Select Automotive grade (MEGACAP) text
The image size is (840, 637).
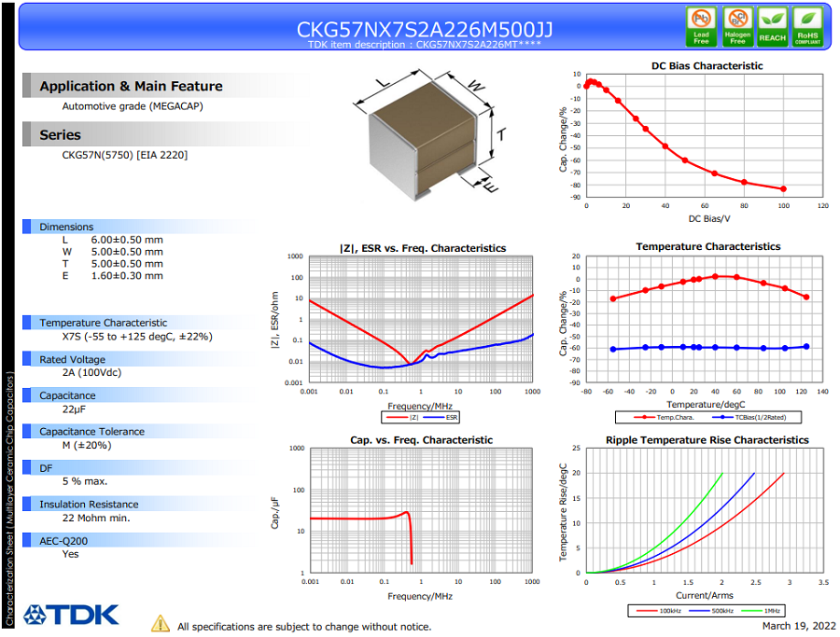[133, 106]
